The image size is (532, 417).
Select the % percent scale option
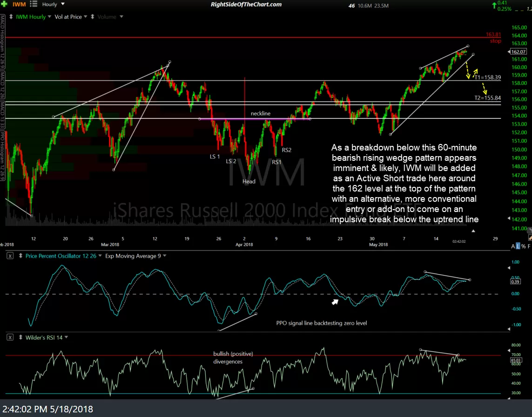pos(524,246)
